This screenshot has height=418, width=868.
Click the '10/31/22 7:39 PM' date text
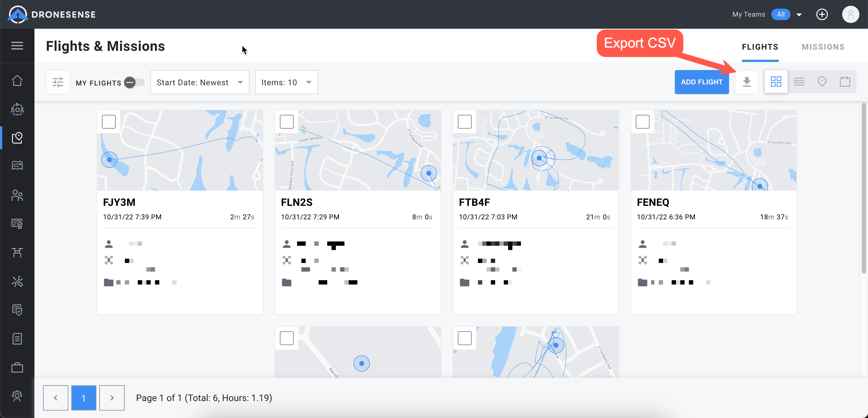[x=132, y=217]
